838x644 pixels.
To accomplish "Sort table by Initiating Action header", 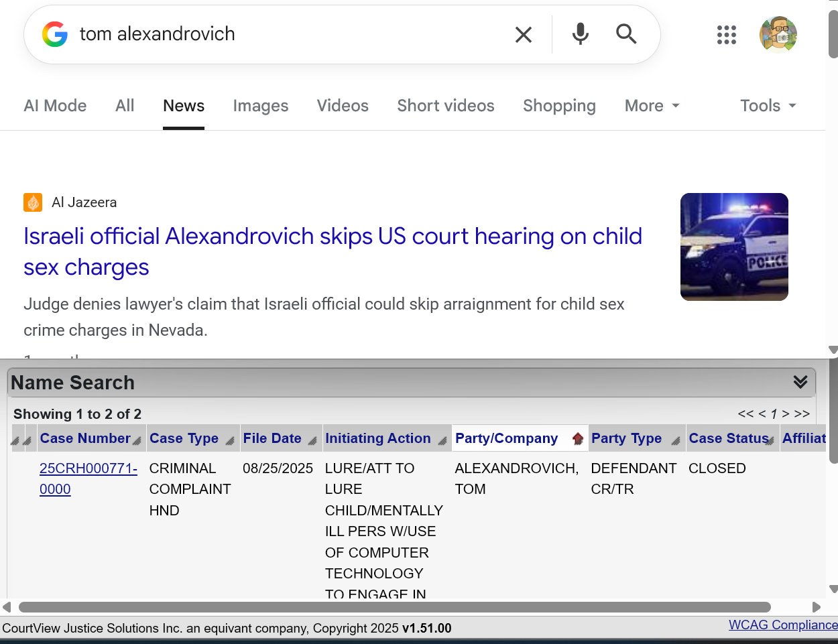I will point(378,438).
